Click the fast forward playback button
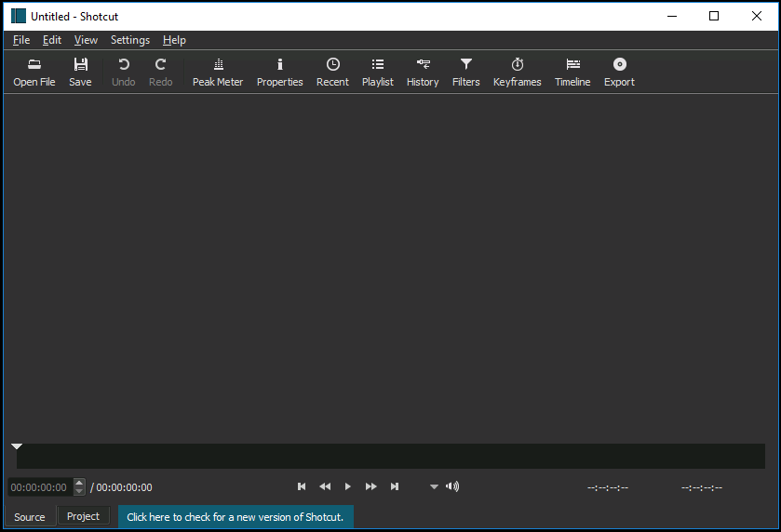The width and height of the screenshot is (781, 532). pos(371,486)
